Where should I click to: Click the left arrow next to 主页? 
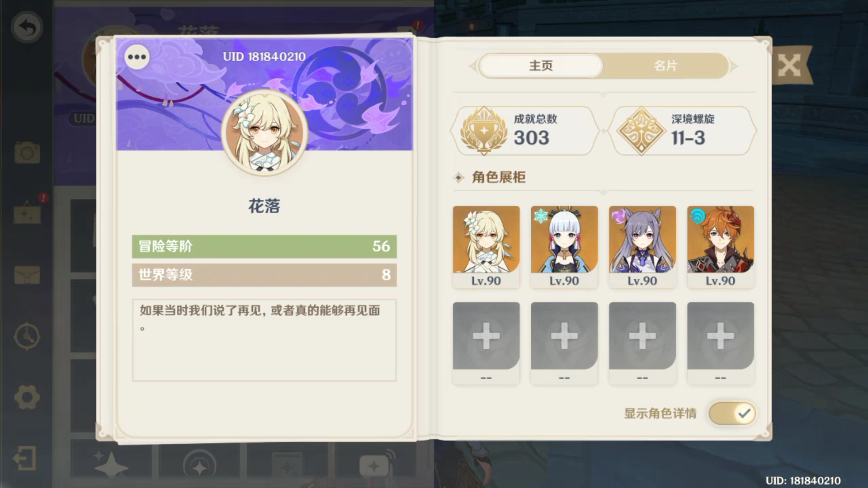pyautogui.click(x=473, y=66)
